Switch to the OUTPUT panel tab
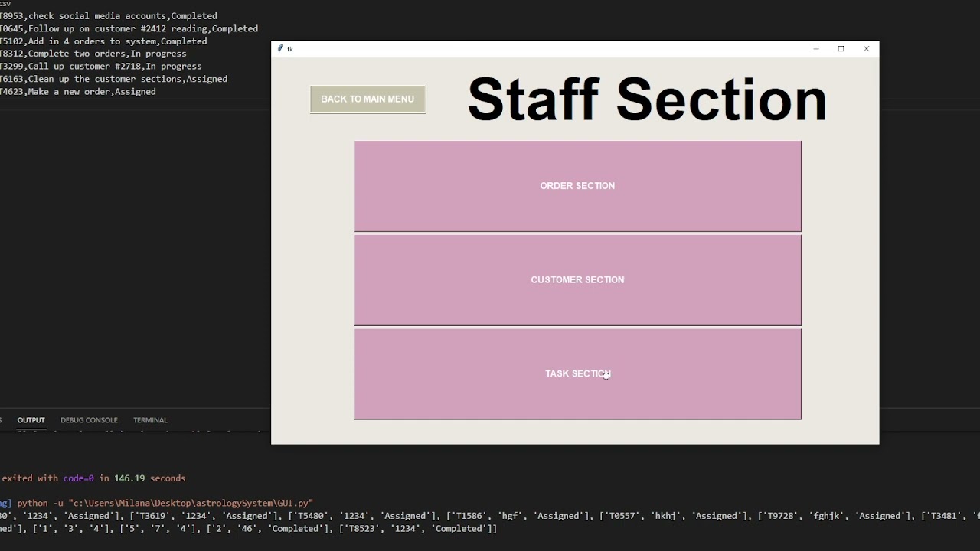Image resolution: width=980 pixels, height=551 pixels. (31, 420)
